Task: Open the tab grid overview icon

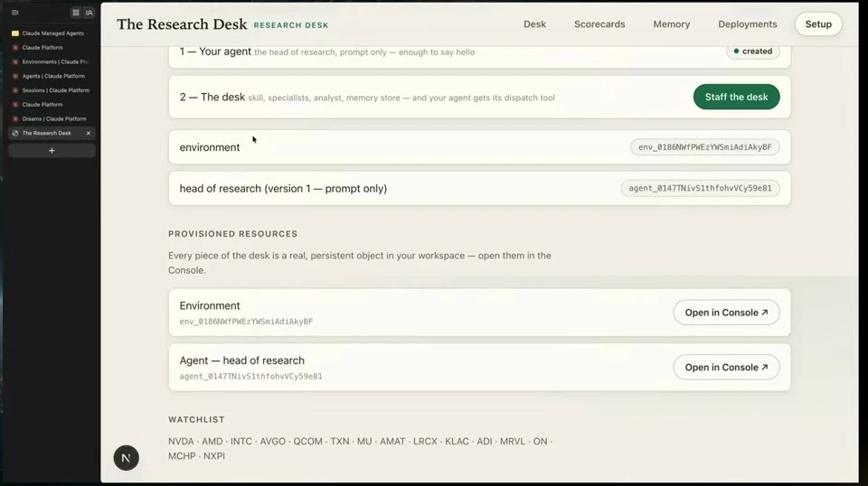Action: [76, 12]
